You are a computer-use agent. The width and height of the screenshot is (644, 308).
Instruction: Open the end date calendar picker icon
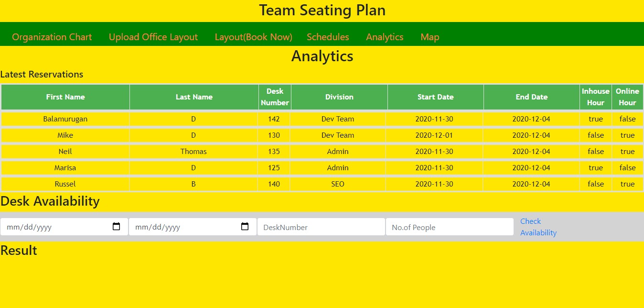click(x=245, y=227)
